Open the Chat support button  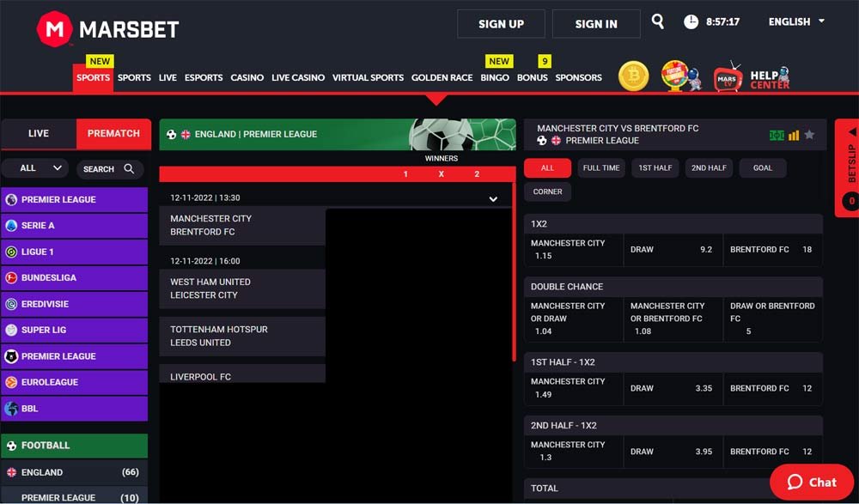coord(812,482)
